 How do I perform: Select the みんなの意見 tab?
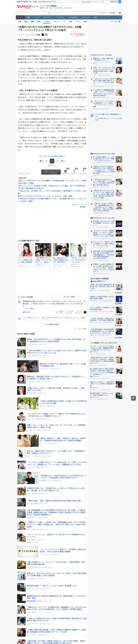(73, 17)
